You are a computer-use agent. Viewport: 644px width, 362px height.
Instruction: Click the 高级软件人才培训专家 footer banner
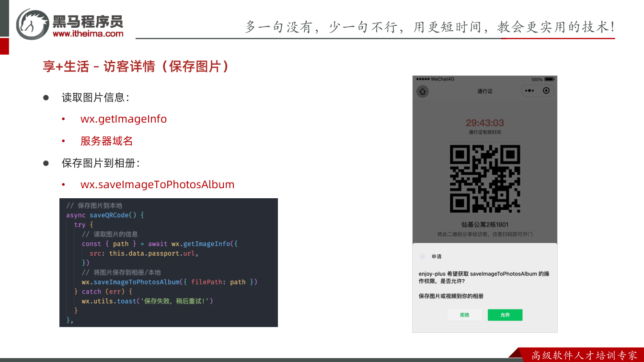click(584, 355)
